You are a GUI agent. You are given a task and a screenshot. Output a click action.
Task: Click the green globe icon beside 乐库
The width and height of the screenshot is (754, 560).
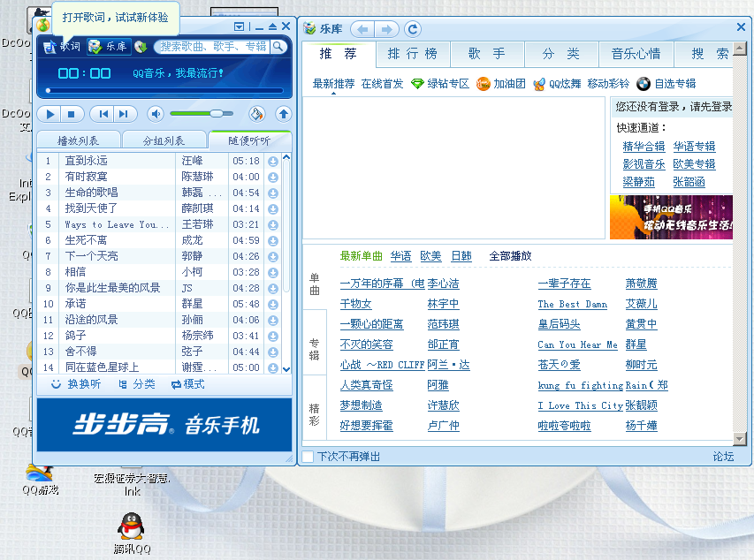pos(141,47)
